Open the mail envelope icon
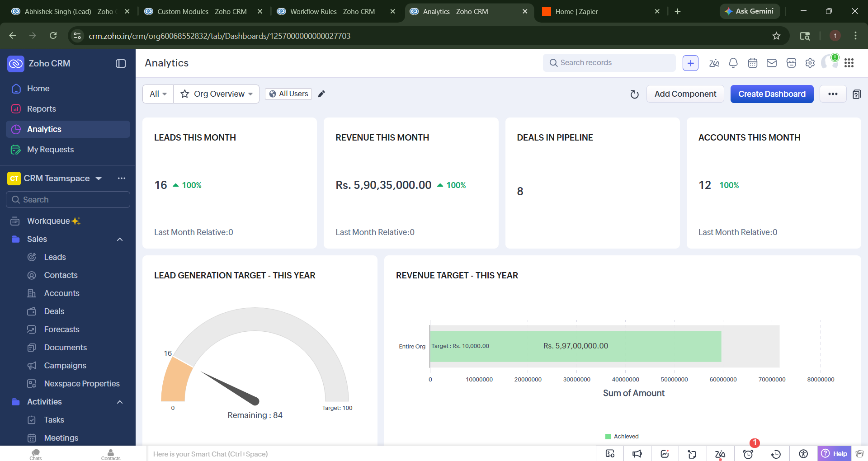 coord(772,63)
